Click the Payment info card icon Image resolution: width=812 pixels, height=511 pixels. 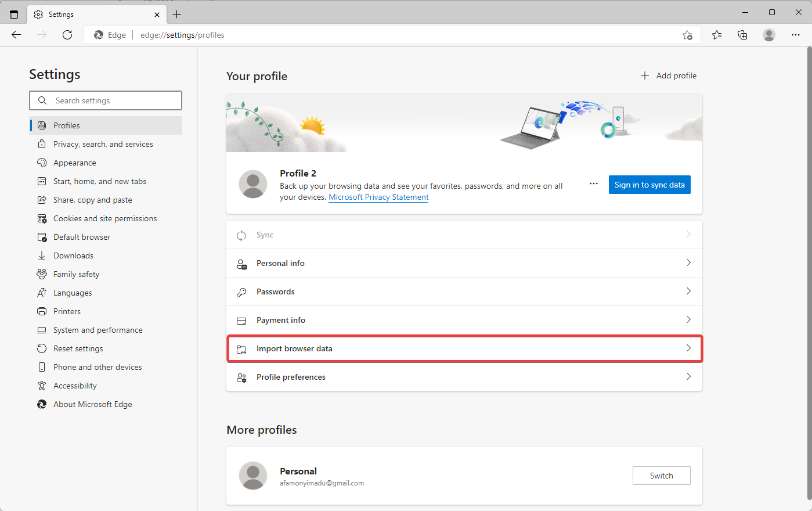click(x=241, y=321)
